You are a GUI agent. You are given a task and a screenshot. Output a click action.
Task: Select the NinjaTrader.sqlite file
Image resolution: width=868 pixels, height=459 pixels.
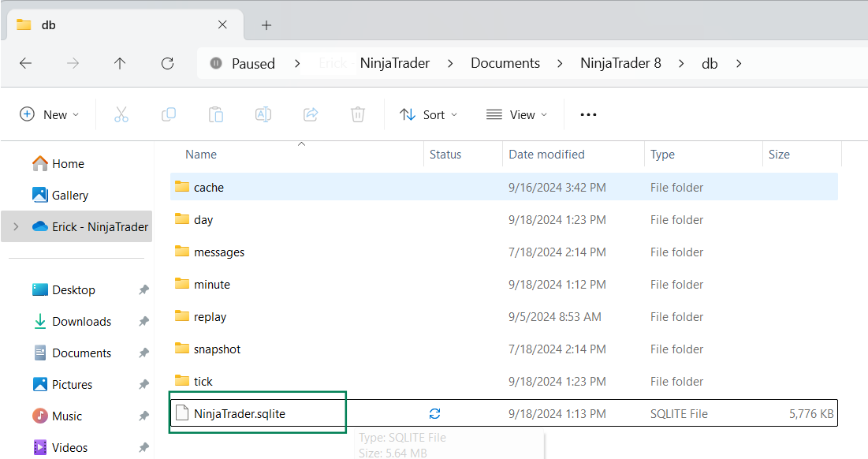click(240, 413)
